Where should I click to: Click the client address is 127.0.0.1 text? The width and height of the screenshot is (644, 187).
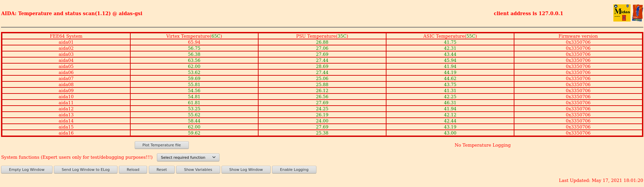tap(528, 13)
